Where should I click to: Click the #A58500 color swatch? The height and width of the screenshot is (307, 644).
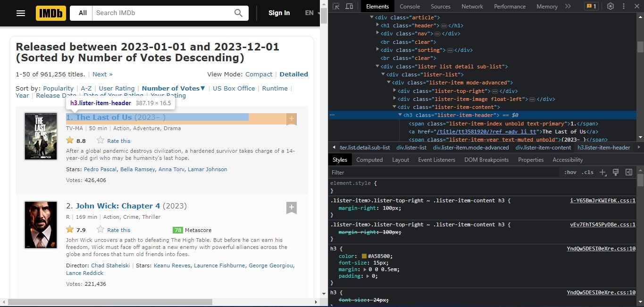point(365,257)
